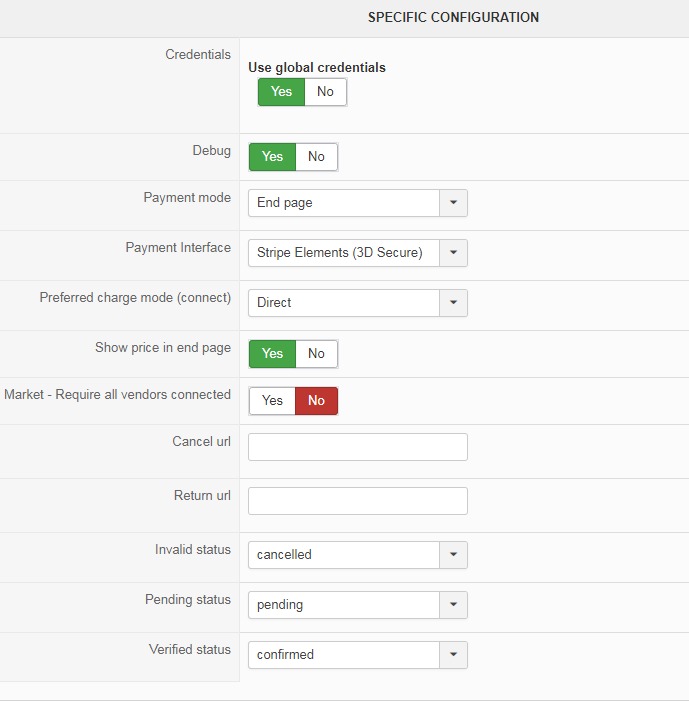Image resolution: width=689 pixels, height=714 pixels.
Task: Select No for Market vendors connected
Action: point(316,401)
